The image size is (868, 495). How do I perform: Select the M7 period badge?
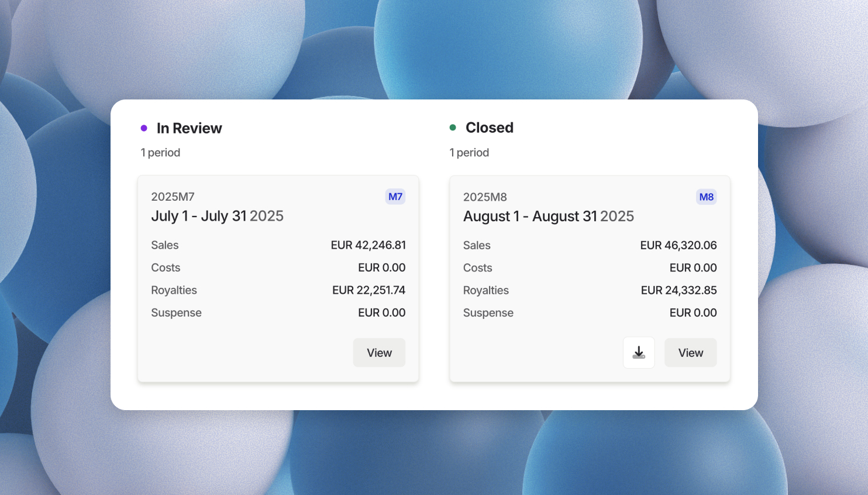(395, 197)
